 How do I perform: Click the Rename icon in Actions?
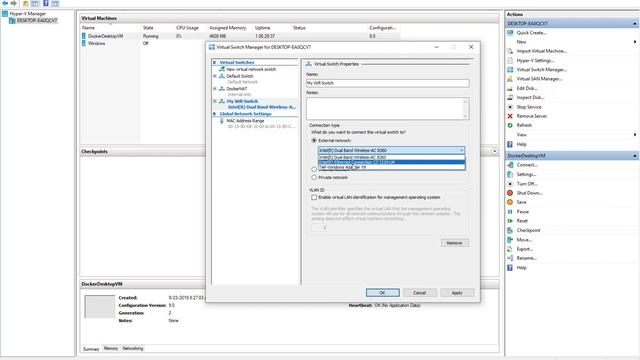pos(510,258)
